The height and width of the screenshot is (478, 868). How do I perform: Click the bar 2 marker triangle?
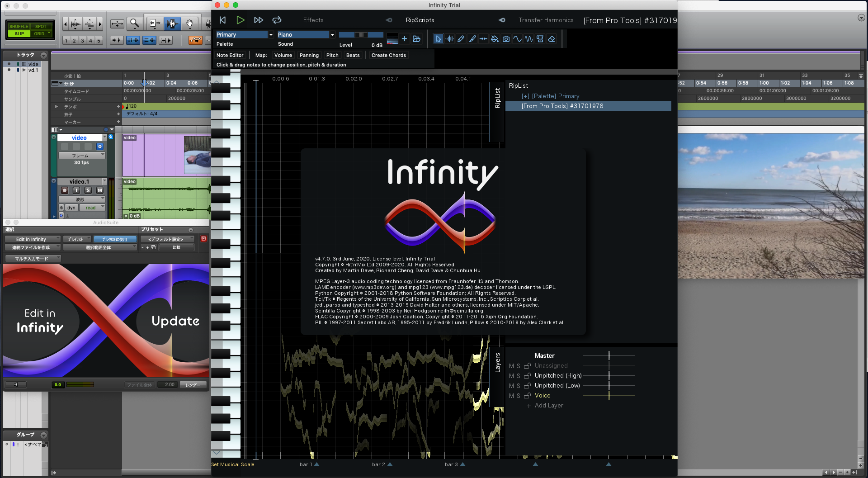[390, 464]
